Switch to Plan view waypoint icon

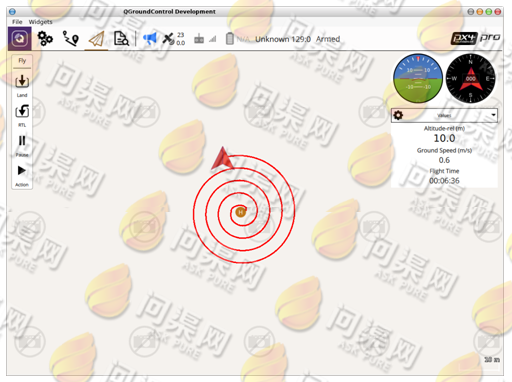(71, 39)
